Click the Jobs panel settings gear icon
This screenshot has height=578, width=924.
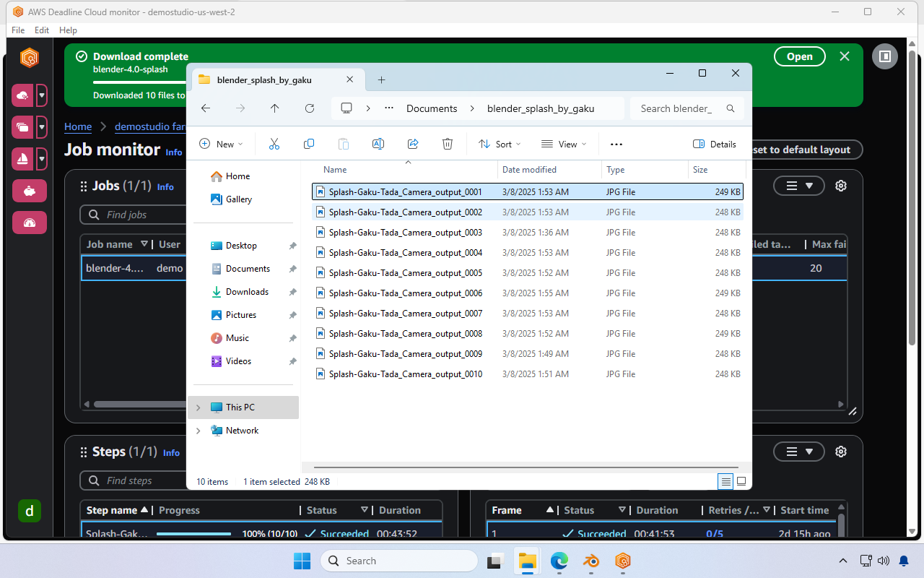pos(840,185)
